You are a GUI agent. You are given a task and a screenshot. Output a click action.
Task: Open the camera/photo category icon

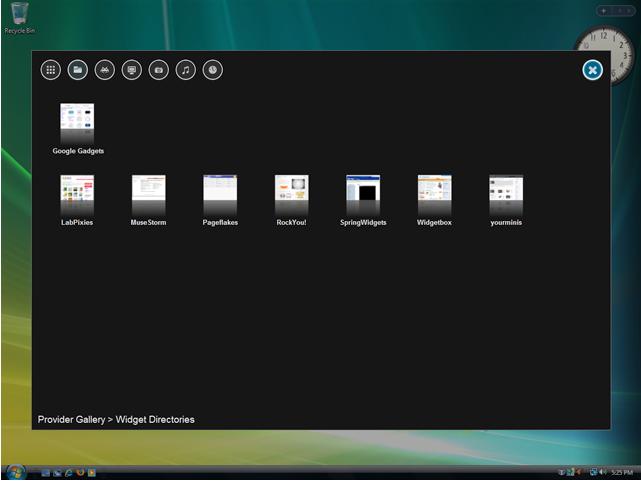click(159, 70)
